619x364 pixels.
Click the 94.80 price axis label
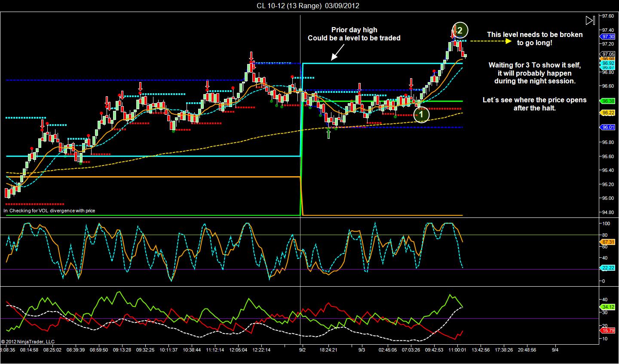tap(608, 212)
